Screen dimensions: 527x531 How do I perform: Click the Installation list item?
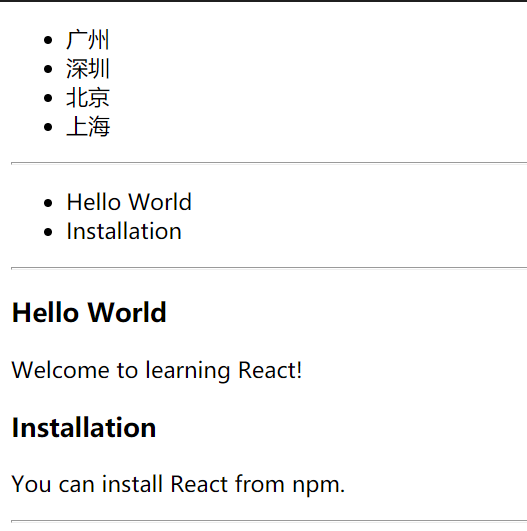tap(124, 231)
